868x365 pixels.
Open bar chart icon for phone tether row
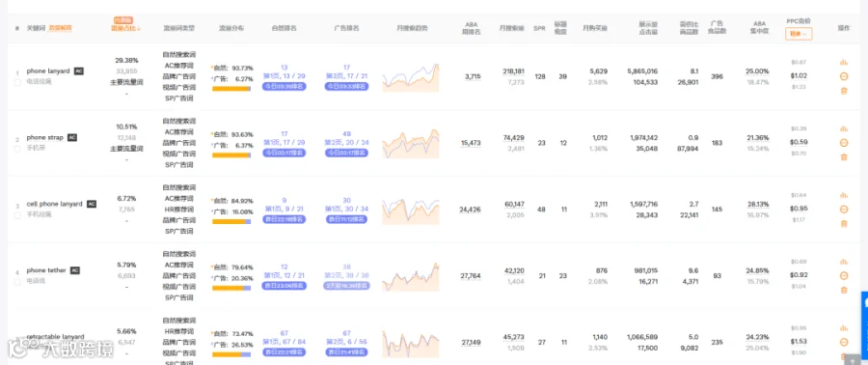[x=844, y=262]
